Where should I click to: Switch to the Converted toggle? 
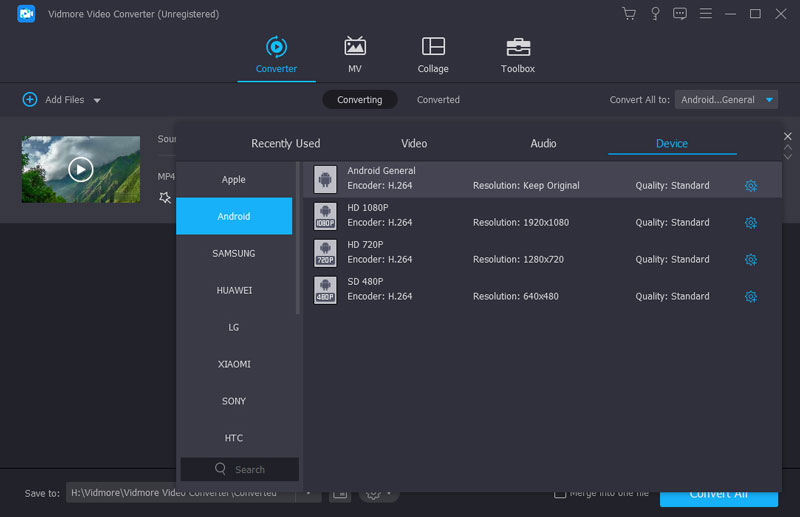[x=438, y=100]
